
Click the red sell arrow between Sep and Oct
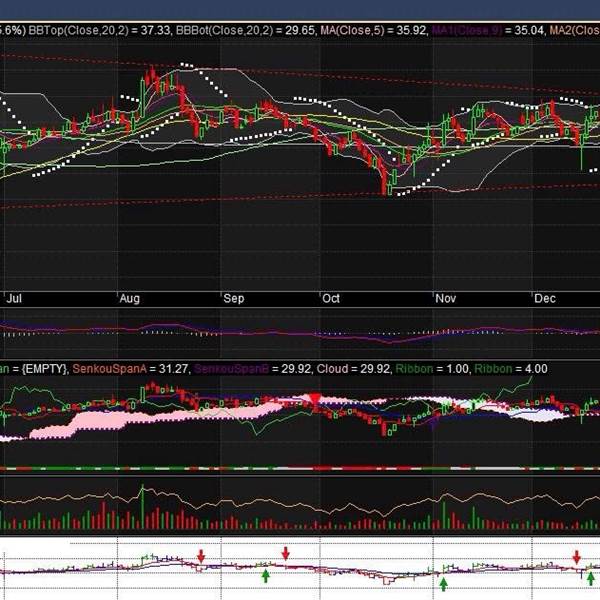(285, 553)
